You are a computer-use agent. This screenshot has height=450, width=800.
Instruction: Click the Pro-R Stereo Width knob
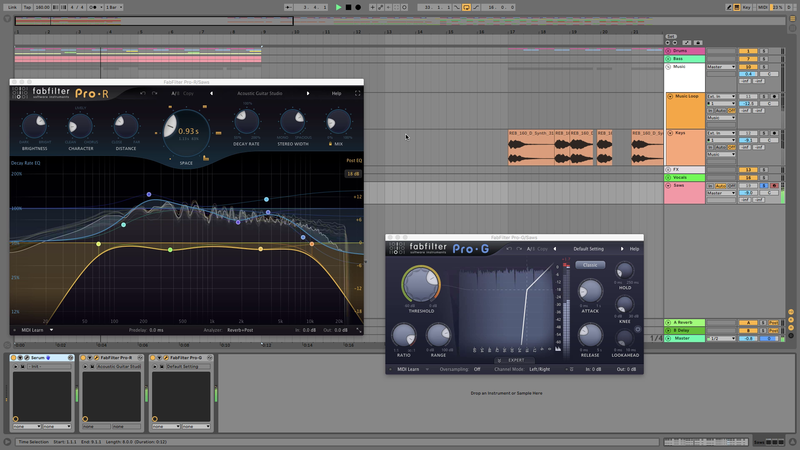(x=292, y=121)
